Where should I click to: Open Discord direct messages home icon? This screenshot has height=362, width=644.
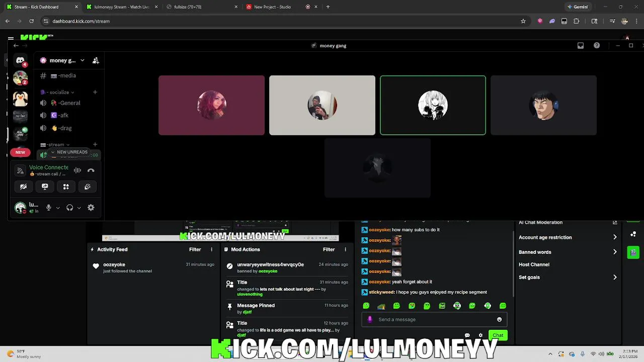tap(20, 60)
